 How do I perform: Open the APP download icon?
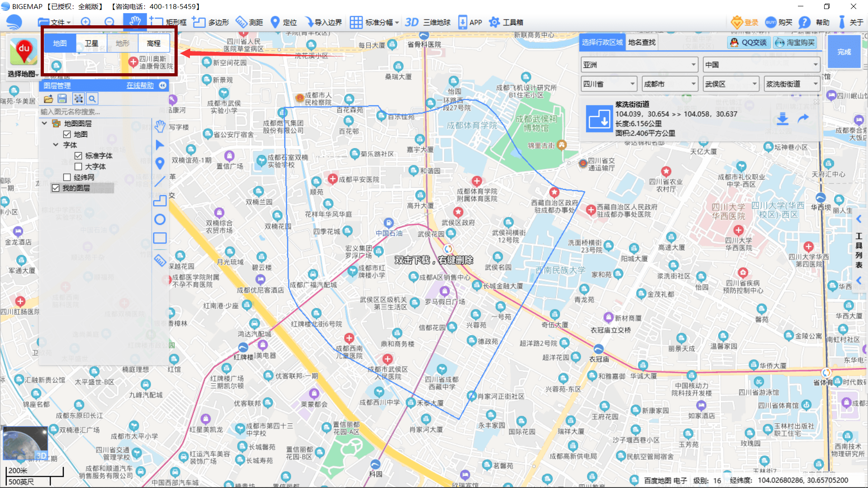point(470,22)
